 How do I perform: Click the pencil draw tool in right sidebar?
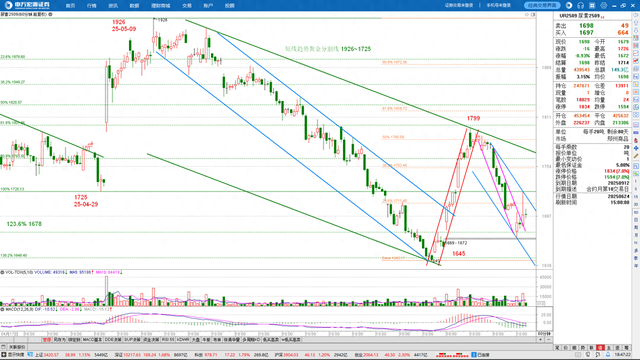(636, 156)
